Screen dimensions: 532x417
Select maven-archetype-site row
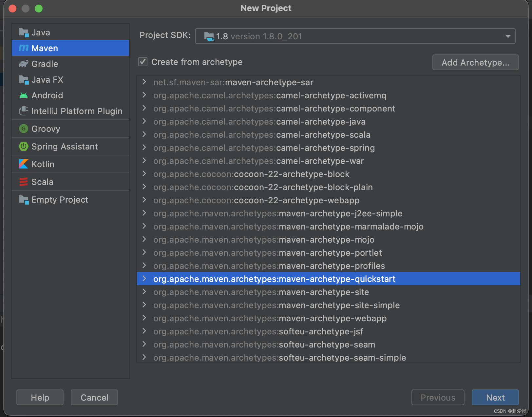coord(328,292)
